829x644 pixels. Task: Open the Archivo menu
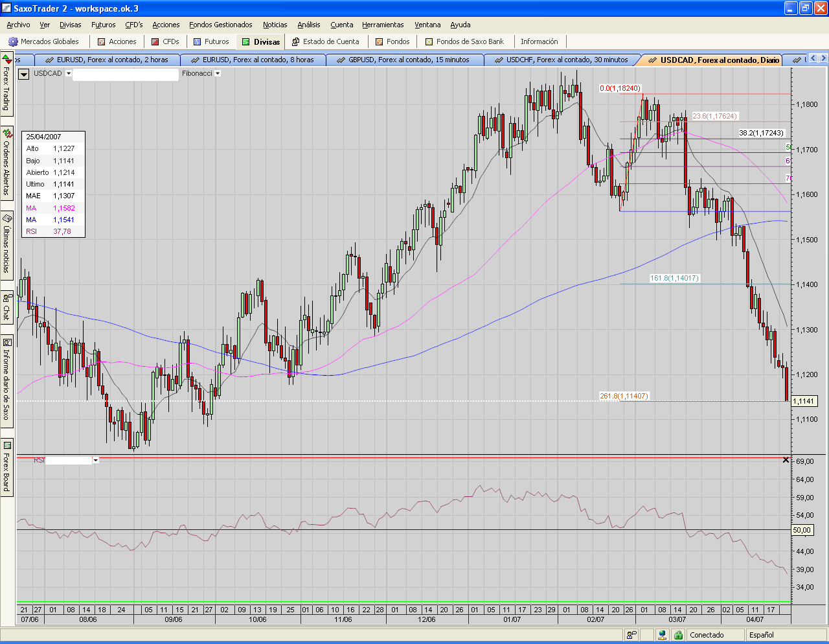(18, 25)
